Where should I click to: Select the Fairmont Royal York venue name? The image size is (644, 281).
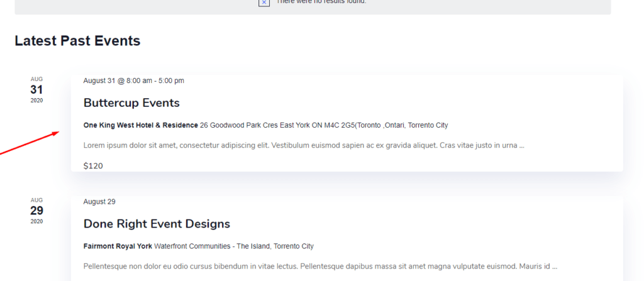(x=118, y=246)
